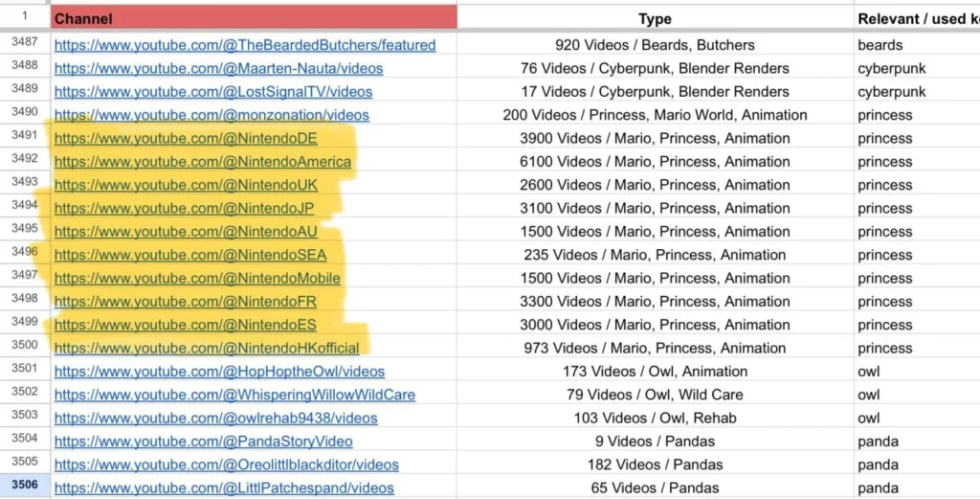
Task: Open the NintendoAmerica channel link
Action: 203,161
